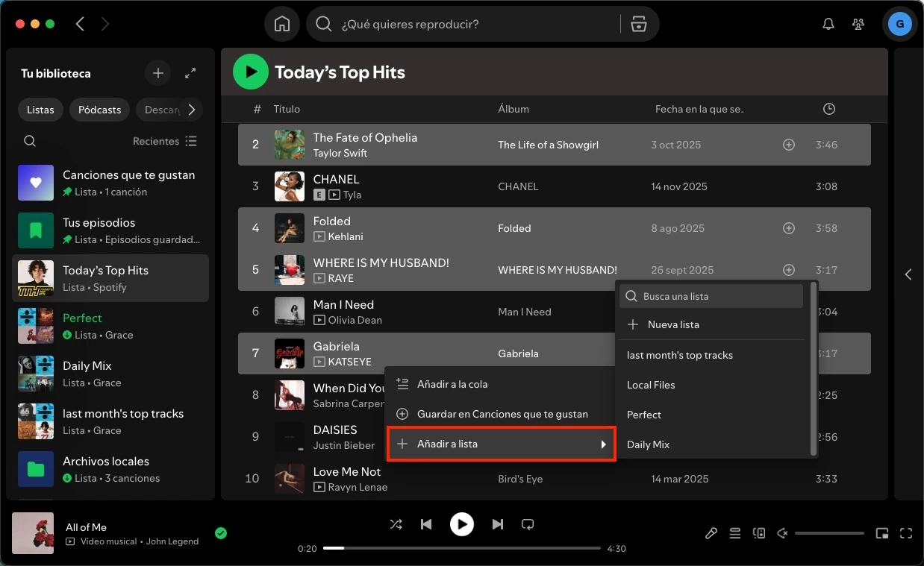Open the connect to a device icon
This screenshot has height=566, width=924.
pos(758,533)
